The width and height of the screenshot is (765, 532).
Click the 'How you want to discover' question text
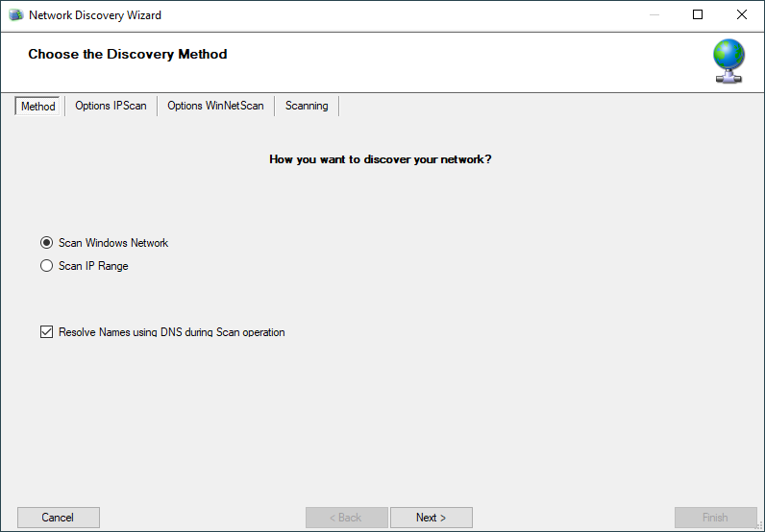click(x=381, y=159)
